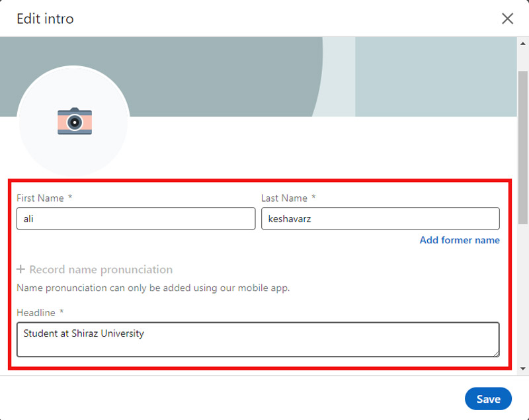Click the scrollbar down arrow
The height and width of the screenshot is (420, 529).
coord(523,368)
